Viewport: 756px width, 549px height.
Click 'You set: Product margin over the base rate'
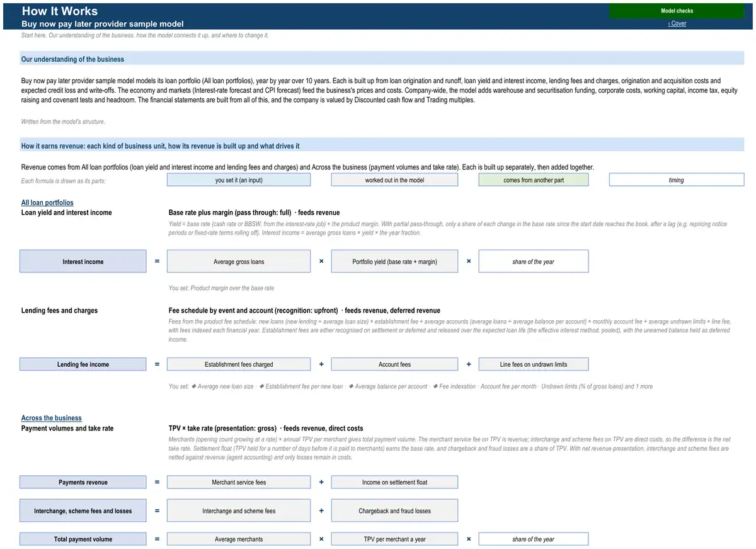[x=221, y=288]
